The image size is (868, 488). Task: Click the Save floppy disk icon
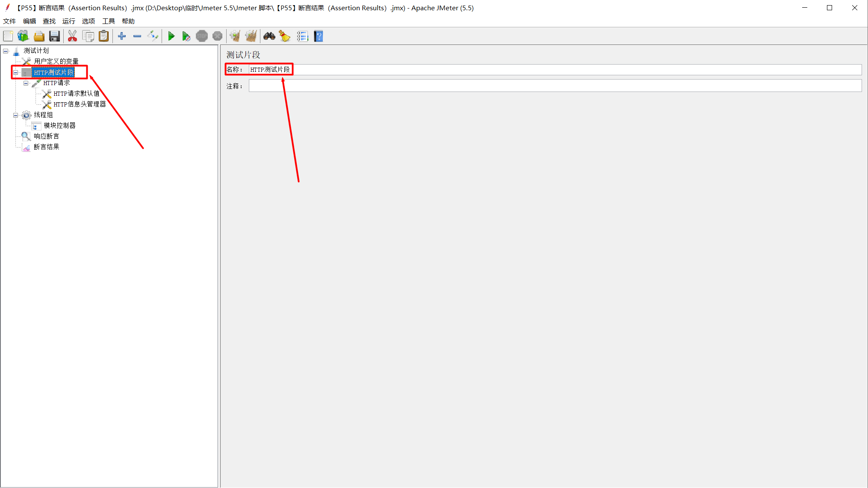click(54, 36)
